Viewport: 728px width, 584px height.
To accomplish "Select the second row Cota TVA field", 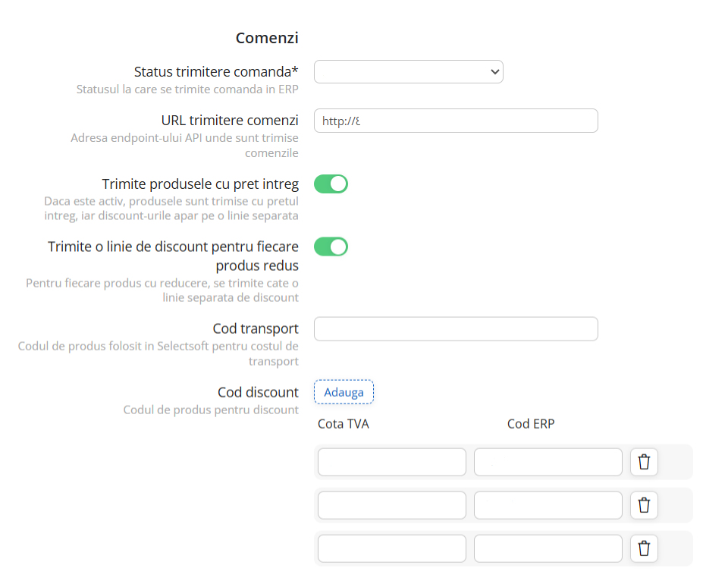I will [391, 505].
